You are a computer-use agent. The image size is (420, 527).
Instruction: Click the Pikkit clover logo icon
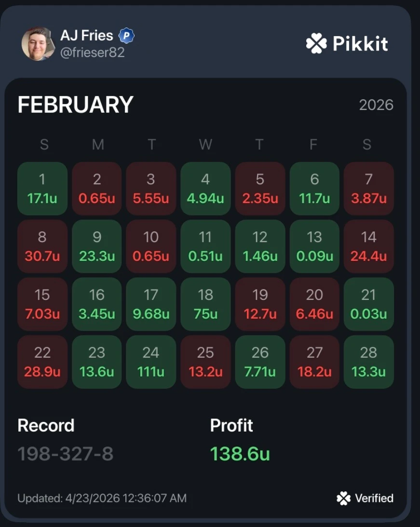tap(316, 43)
